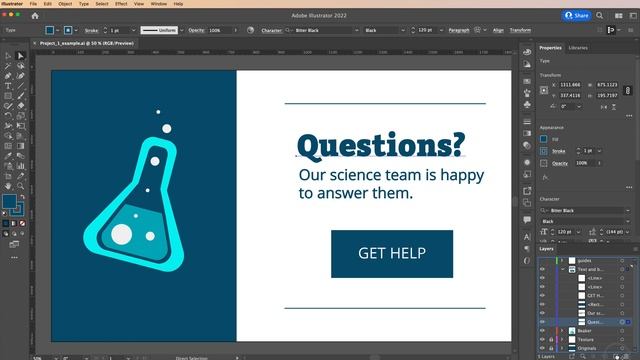Open the File menu

(33, 4)
